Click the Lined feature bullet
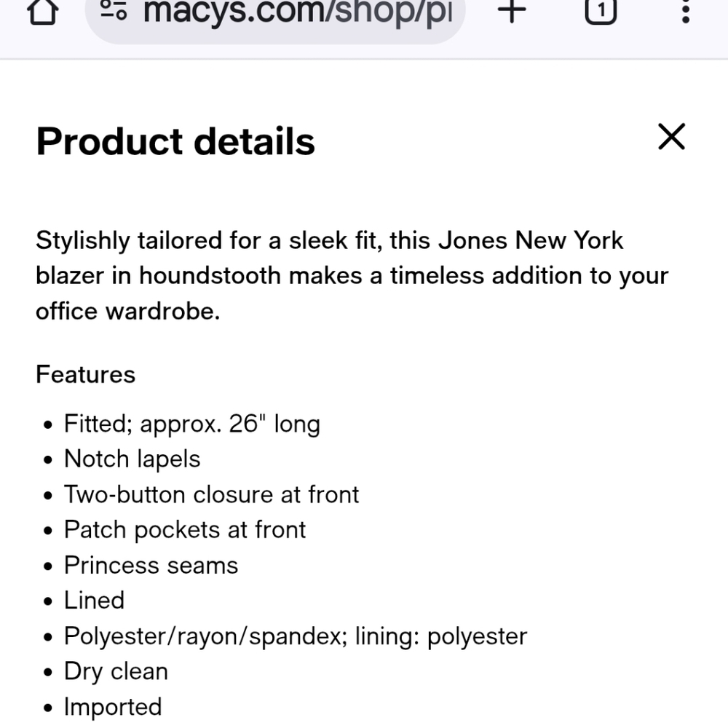Image resolution: width=728 pixels, height=728 pixels. pyautogui.click(x=94, y=601)
